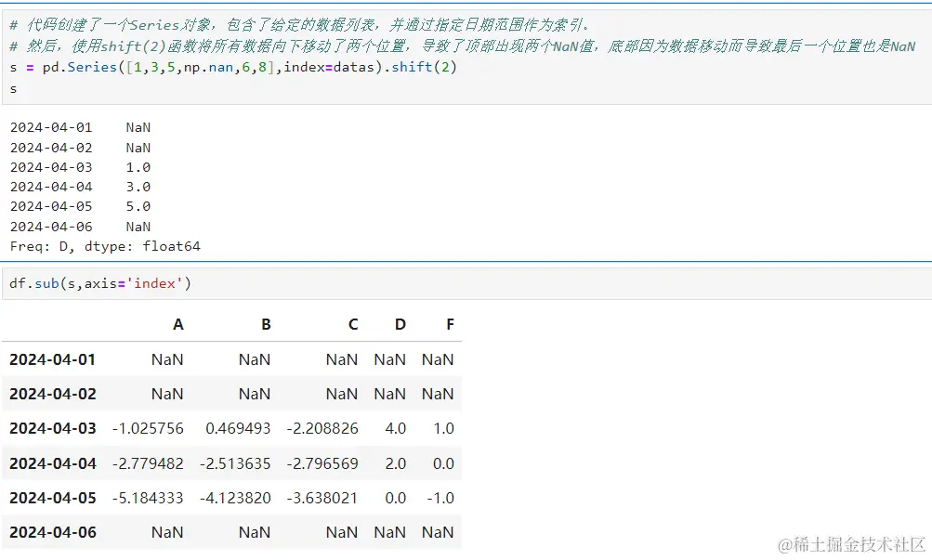
Task: Click the 2.0 value in column D
Action: click(395, 463)
